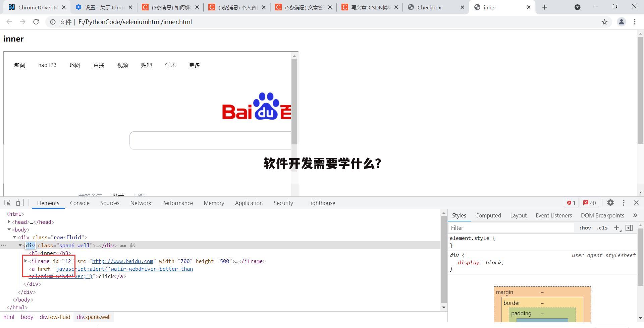
Task: Expand the head element node
Action: pos(9,221)
